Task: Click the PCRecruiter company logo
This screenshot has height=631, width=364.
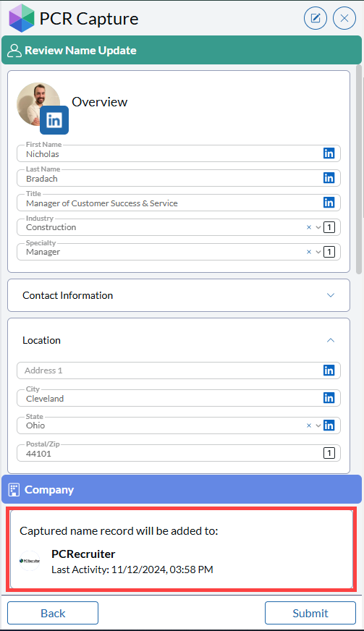Action: [30, 561]
